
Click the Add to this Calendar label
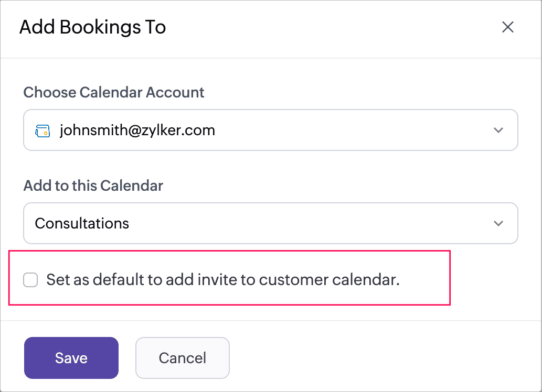point(93,186)
